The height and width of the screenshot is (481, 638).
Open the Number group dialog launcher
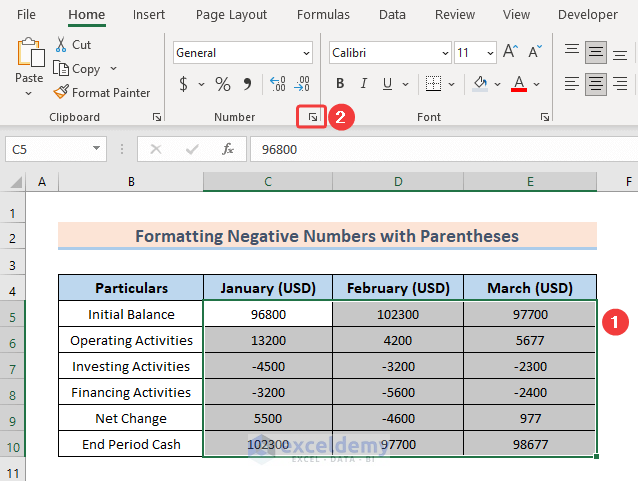[x=313, y=118]
